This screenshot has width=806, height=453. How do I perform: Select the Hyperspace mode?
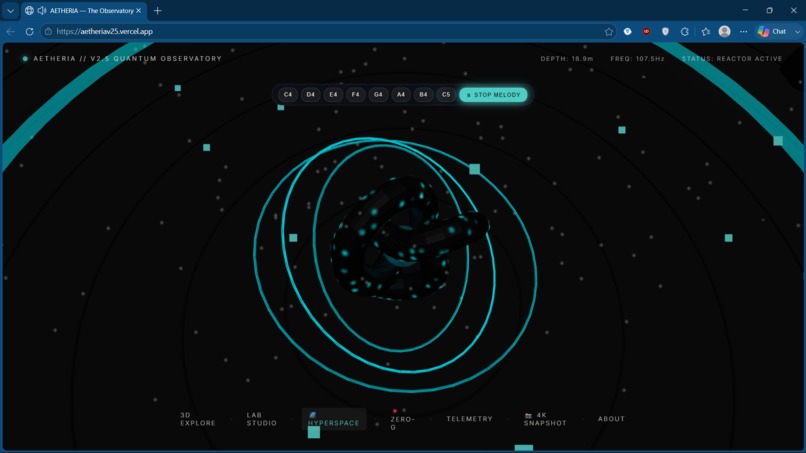point(334,419)
